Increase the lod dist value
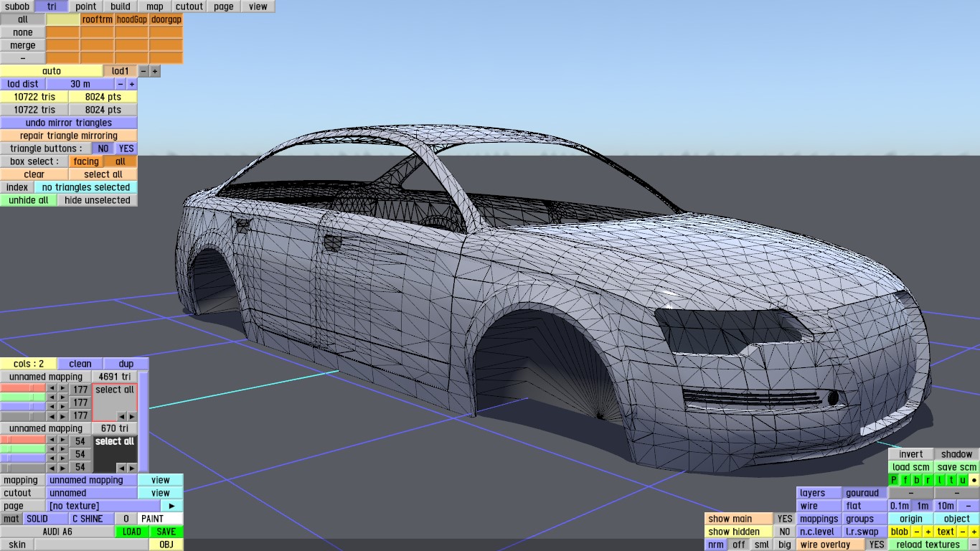 (132, 84)
